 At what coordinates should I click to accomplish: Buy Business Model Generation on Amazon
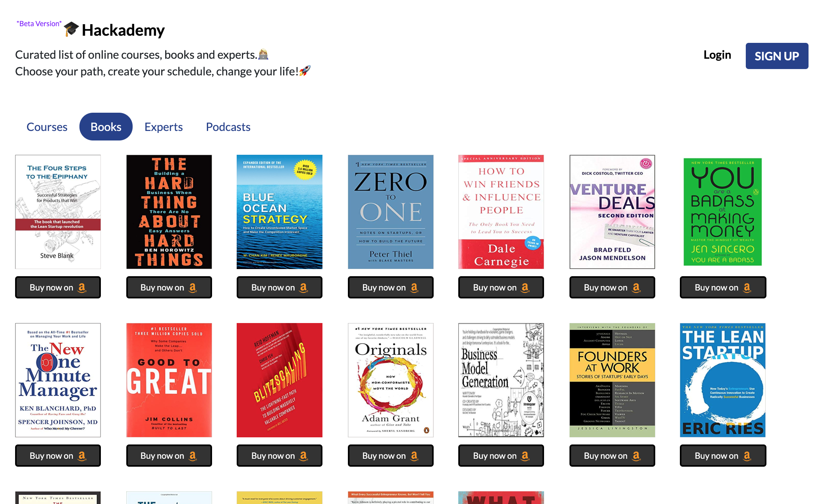tap(501, 456)
